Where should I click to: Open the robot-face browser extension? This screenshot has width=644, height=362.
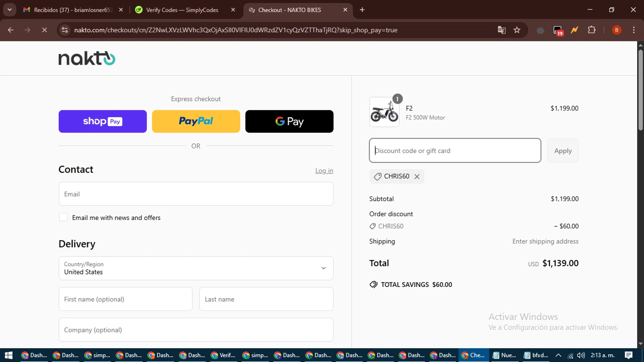(x=541, y=30)
